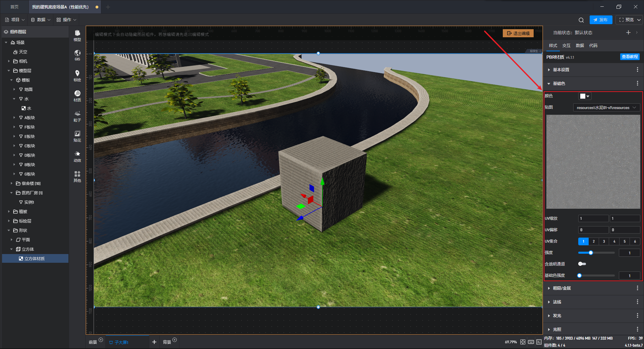Toggle the 含透明通道 switch
This screenshot has height=349, width=644.
point(582,264)
